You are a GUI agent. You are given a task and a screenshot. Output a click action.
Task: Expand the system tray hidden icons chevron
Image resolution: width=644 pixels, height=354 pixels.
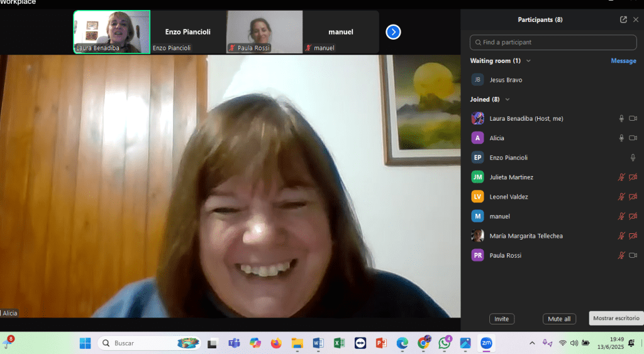(x=532, y=343)
